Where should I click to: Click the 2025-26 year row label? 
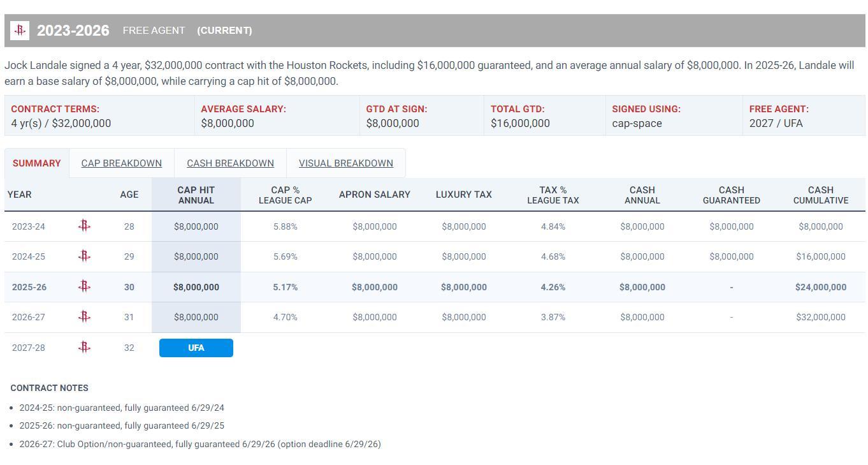[29, 287]
